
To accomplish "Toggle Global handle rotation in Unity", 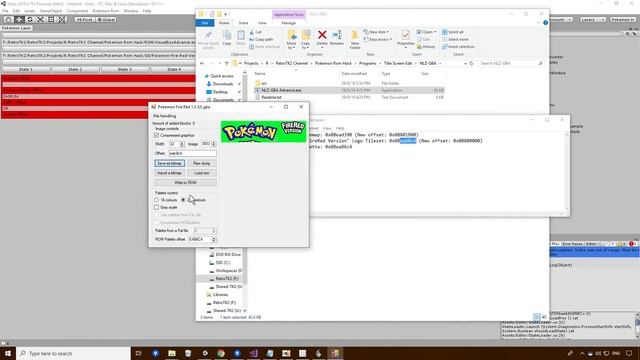I will point(106,20).
